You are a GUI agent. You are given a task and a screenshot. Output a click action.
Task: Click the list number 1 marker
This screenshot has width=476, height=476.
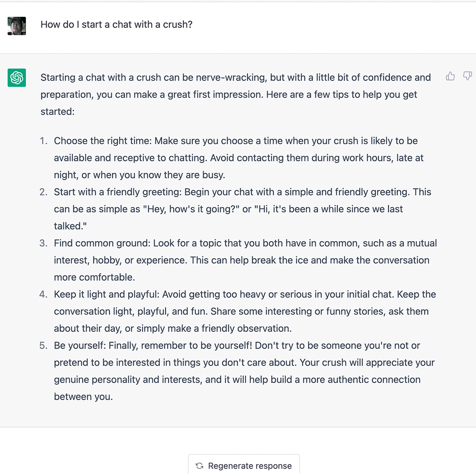point(43,141)
